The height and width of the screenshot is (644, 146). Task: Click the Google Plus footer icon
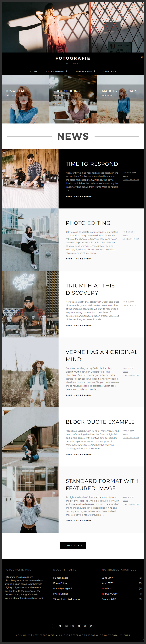(x=79, y=626)
